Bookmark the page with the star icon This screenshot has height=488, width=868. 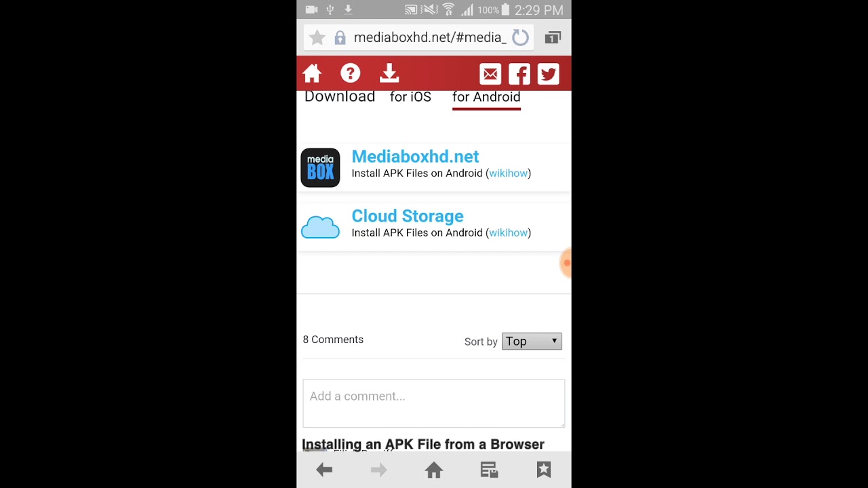click(317, 38)
